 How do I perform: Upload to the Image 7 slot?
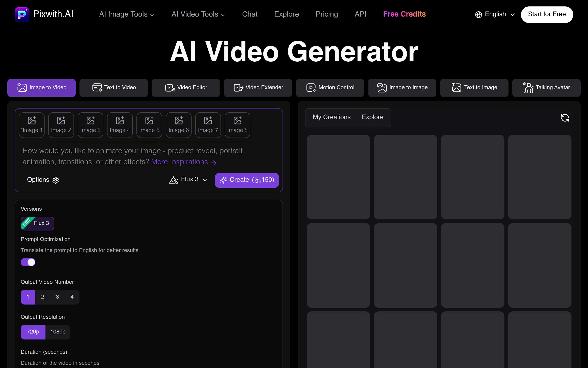(208, 125)
